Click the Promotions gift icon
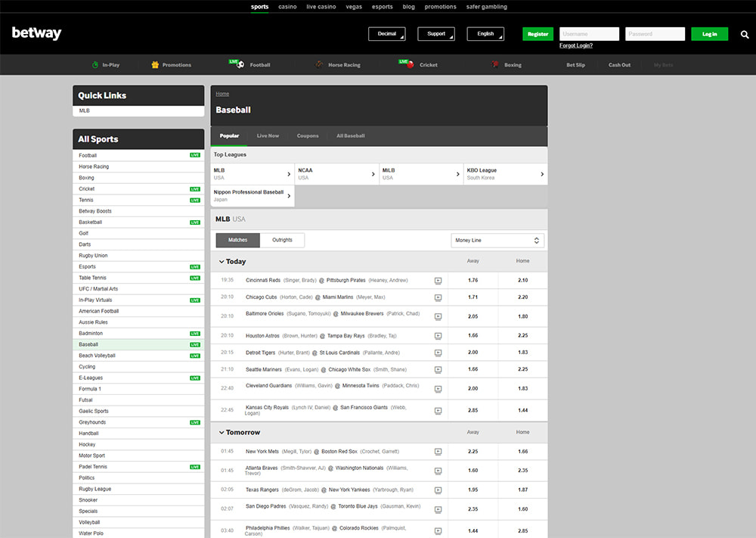Screen dimensions: 756x538 tap(155, 64)
